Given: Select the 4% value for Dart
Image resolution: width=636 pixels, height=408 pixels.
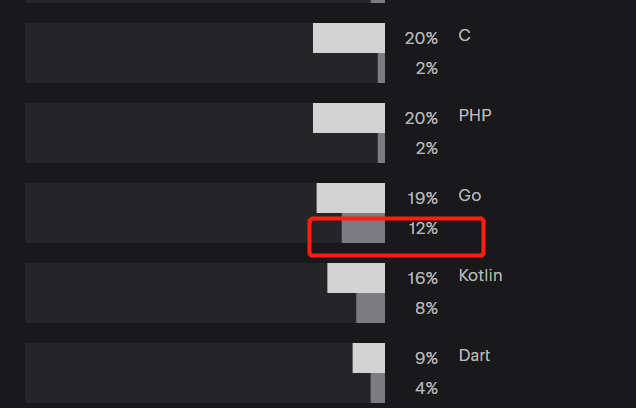Looking at the screenshot, I should 426,389.
